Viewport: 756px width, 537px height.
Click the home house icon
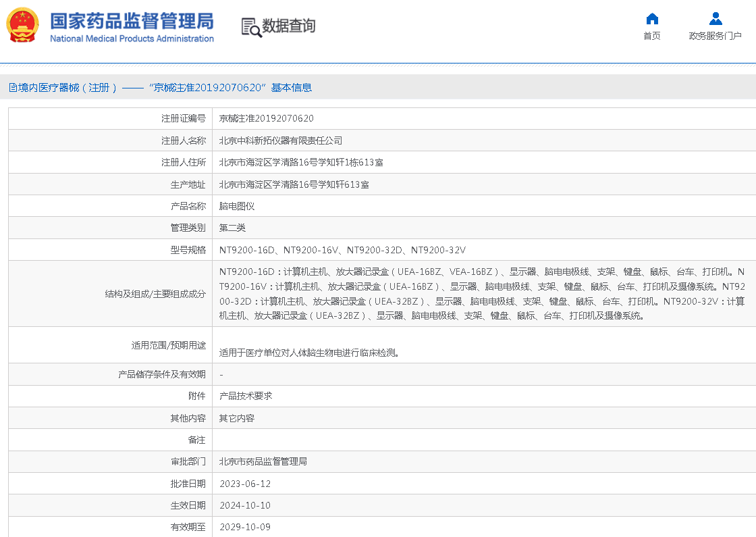click(651, 19)
